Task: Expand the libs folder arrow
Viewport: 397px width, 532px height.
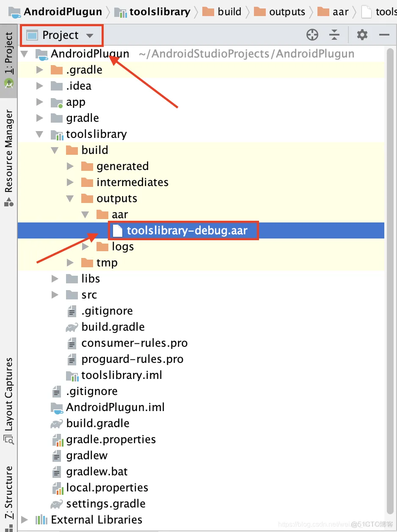Action: [x=55, y=279]
